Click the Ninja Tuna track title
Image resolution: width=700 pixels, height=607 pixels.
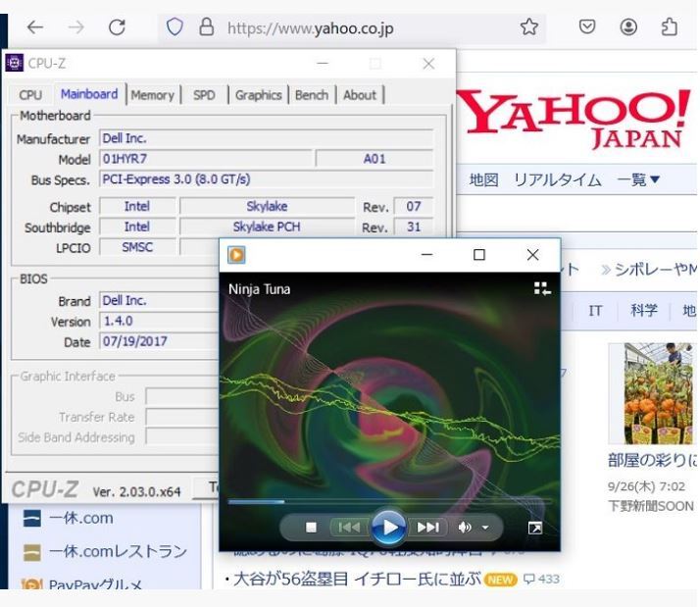click(260, 289)
